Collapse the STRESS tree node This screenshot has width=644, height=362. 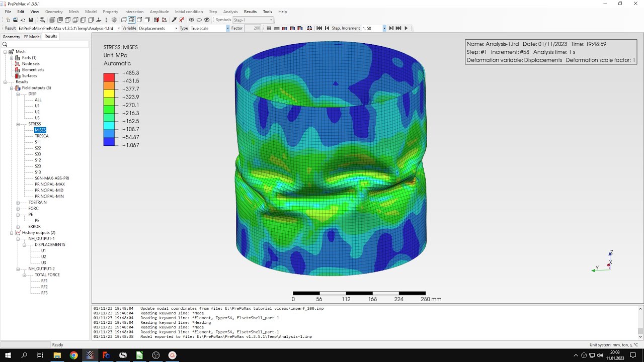[x=18, y=124]
